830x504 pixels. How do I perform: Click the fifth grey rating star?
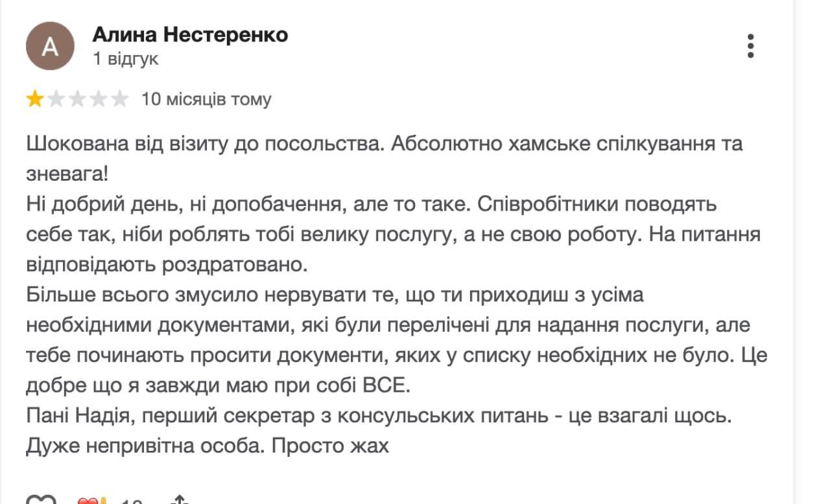[120, 99]
